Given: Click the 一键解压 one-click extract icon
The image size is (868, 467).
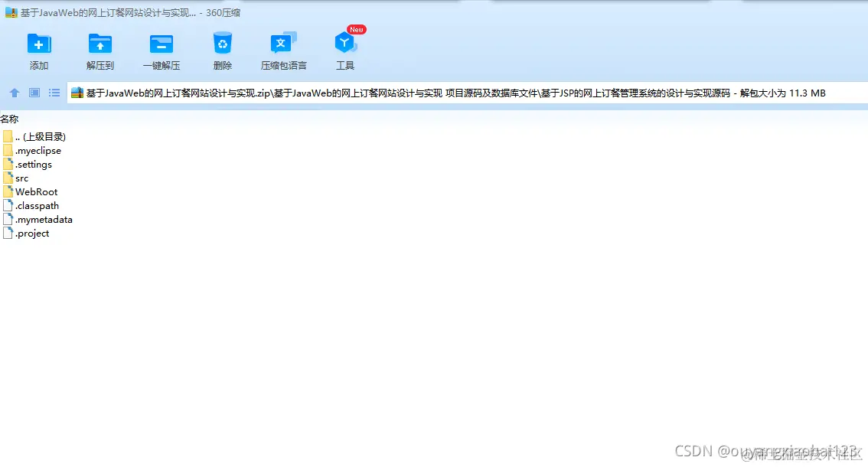Looking at the screenshot, I should tap(162, 44).
